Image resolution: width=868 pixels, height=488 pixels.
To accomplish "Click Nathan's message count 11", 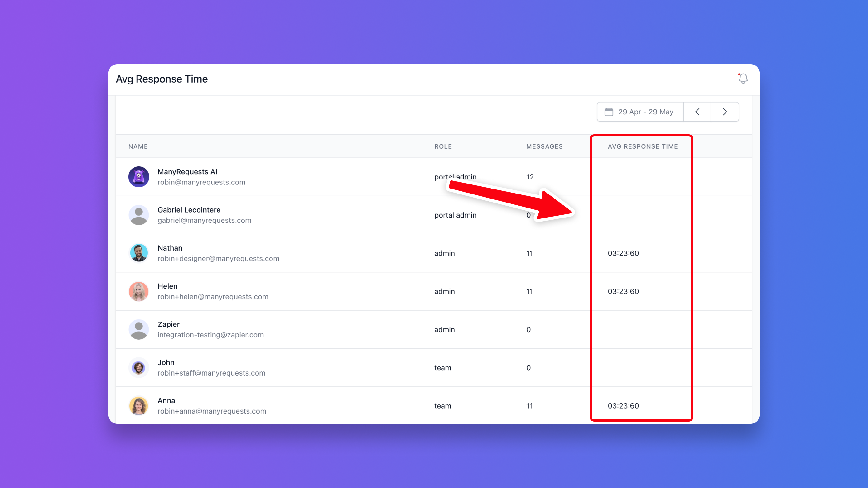I will point(530,253).
